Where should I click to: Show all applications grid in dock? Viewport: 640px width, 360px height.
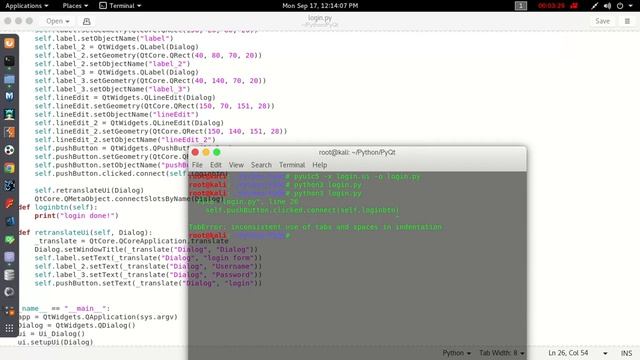pos(9,328)
